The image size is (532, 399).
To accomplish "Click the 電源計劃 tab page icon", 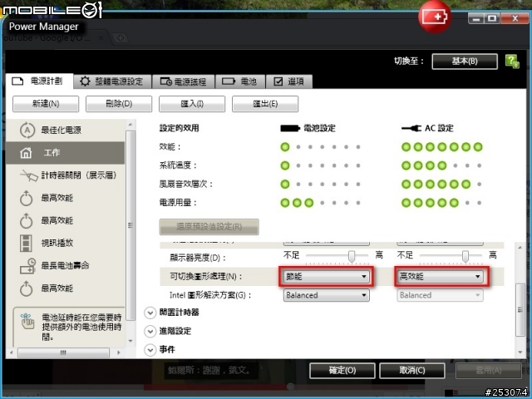I will pyautogui.click(x=17, y=81).
